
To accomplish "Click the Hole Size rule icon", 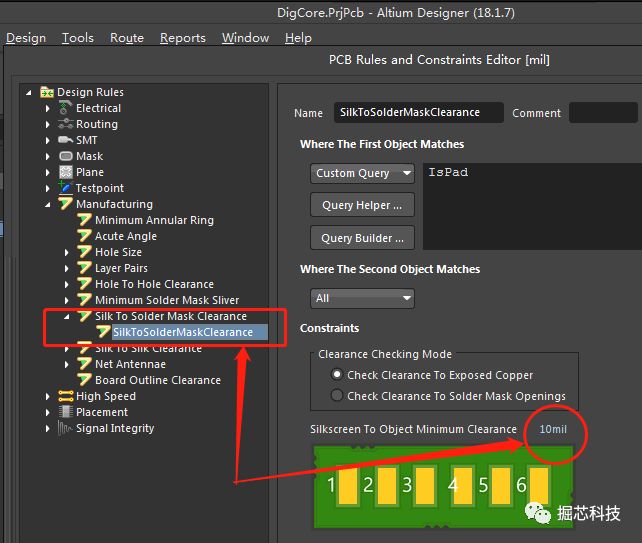I will [84, 252].
